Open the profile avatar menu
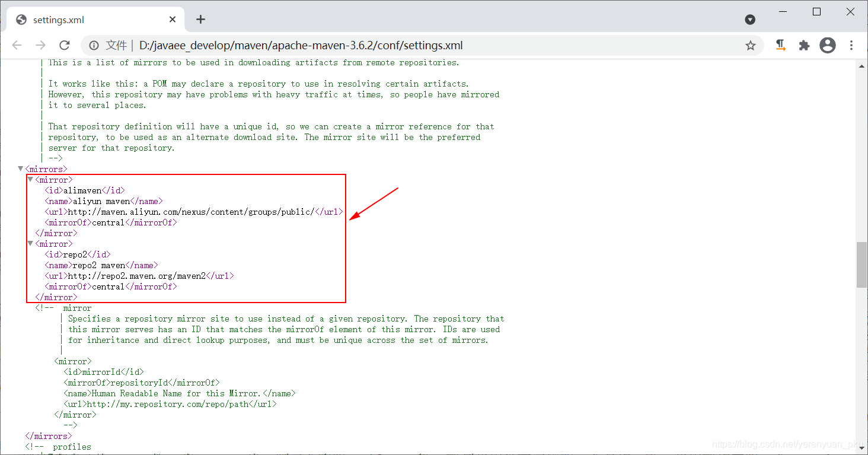The image size is (868, 455). (x=828, y=46)
